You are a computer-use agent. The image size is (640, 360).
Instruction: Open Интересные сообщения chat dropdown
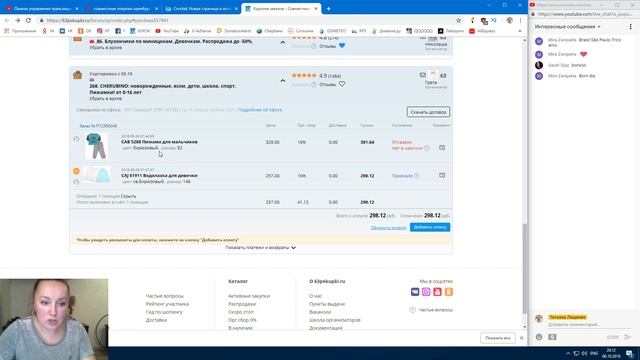567,27
